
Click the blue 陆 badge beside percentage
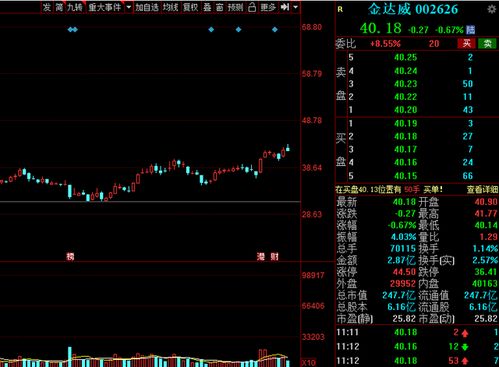click(470, 30)
